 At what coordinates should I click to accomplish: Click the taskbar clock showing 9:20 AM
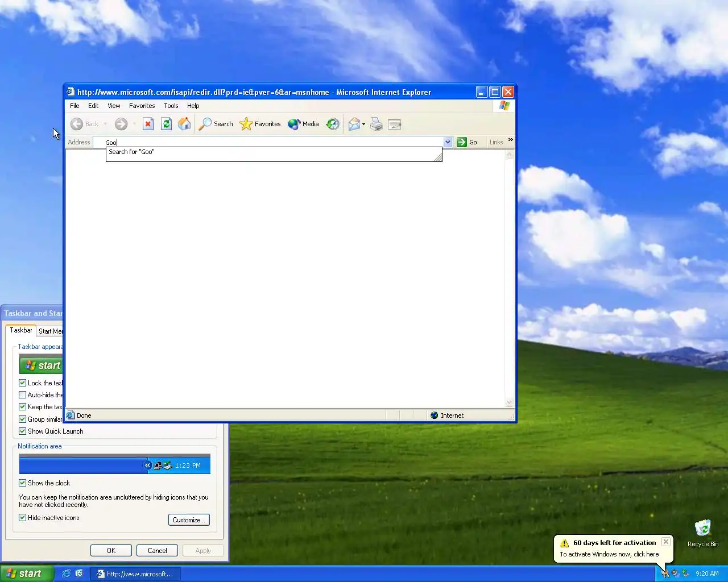[707, 574]
